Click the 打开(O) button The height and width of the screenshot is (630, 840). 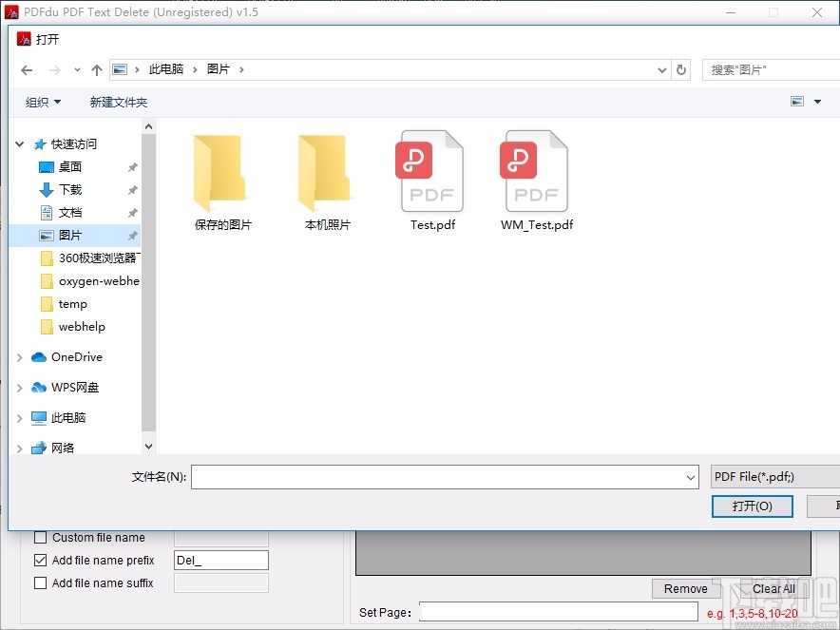[x=752, y=506]
